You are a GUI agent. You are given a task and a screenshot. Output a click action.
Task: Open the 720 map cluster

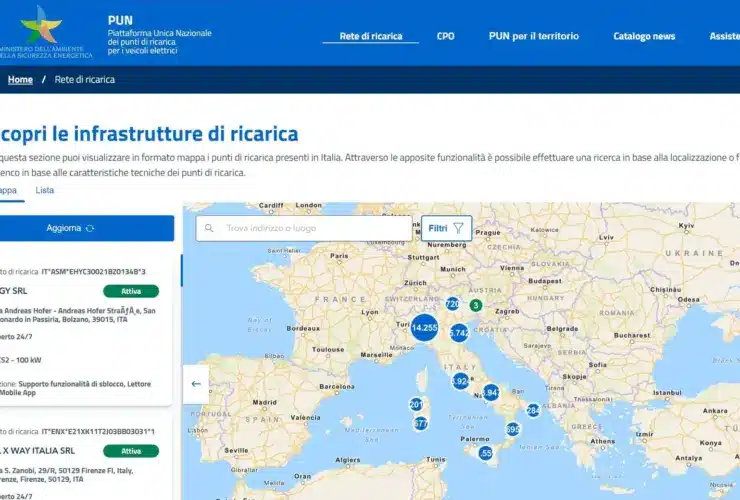click(x=452, y=304)
